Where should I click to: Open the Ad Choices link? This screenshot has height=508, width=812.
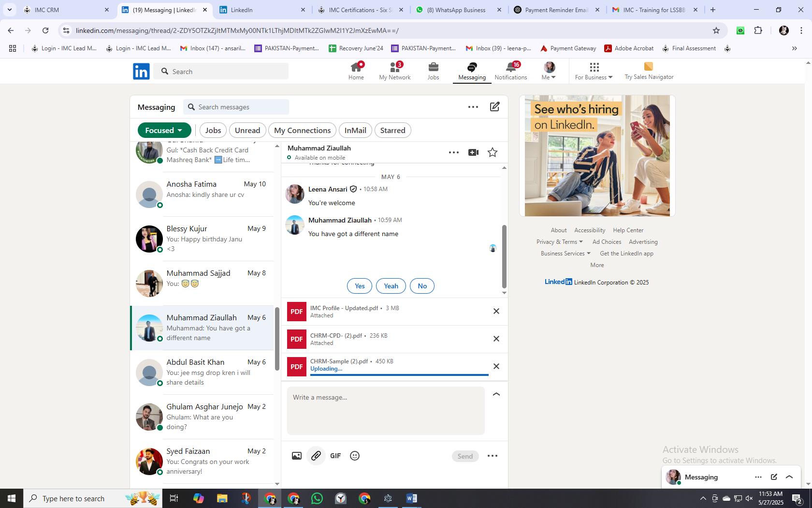607,242
